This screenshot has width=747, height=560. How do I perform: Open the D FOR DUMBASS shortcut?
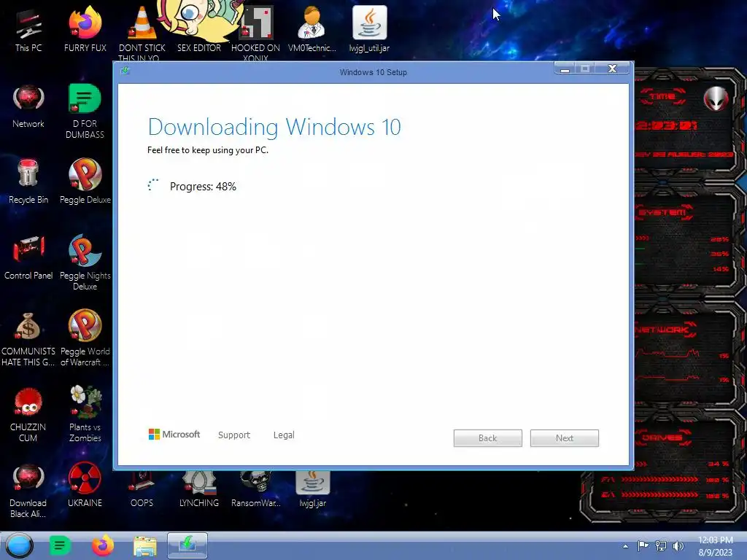pyautogui.click(x=85, y=111)
